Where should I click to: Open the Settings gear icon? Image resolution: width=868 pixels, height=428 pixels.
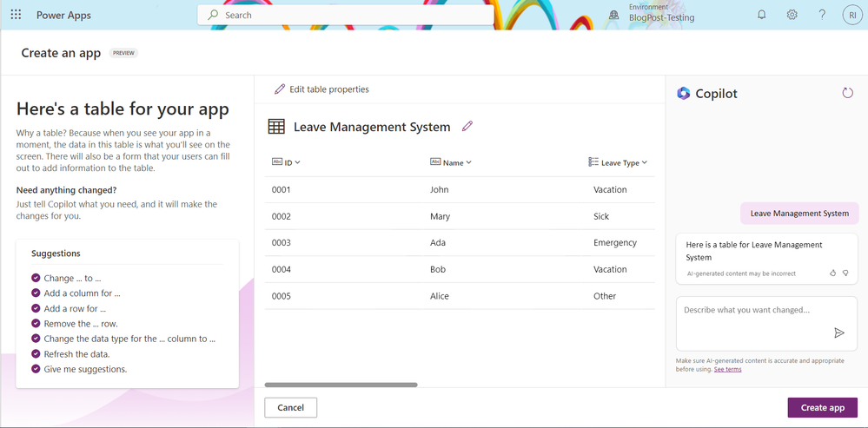pos(792,15)
